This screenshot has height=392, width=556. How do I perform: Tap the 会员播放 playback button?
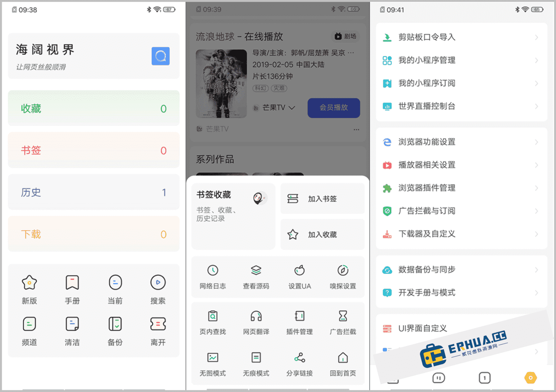pyautogui.click(x=334, y=108)
